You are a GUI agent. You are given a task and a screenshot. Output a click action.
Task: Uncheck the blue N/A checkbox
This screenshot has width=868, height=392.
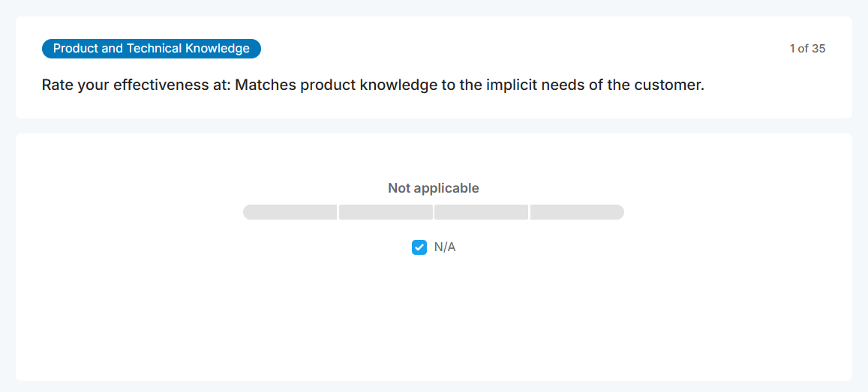pos(419,247)
